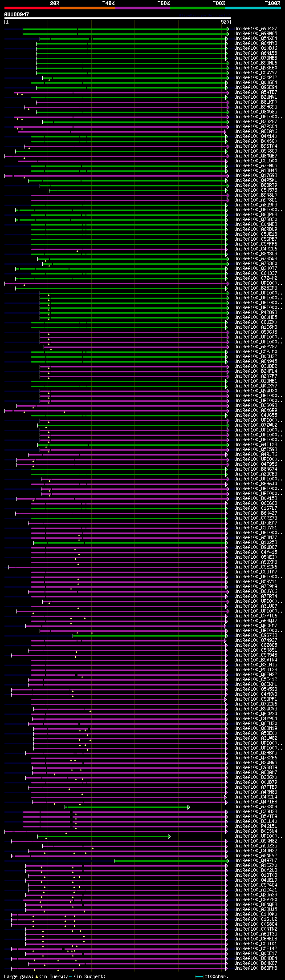Select the UniRef100_P53128 label

(x=256, y=669)
